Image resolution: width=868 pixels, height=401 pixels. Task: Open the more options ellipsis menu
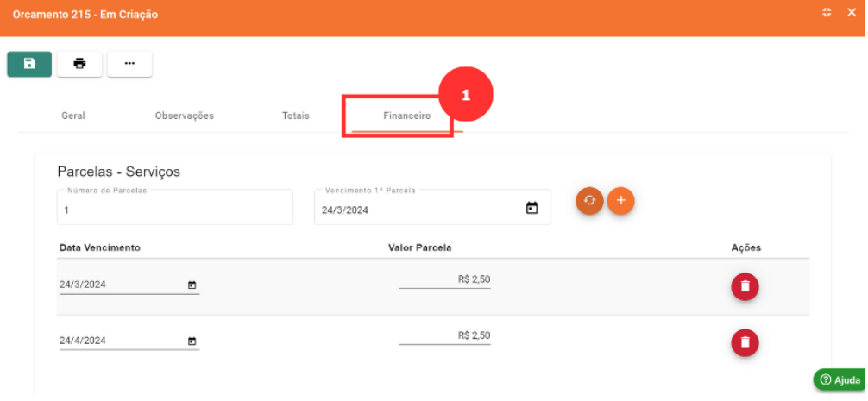click(129, 64)
